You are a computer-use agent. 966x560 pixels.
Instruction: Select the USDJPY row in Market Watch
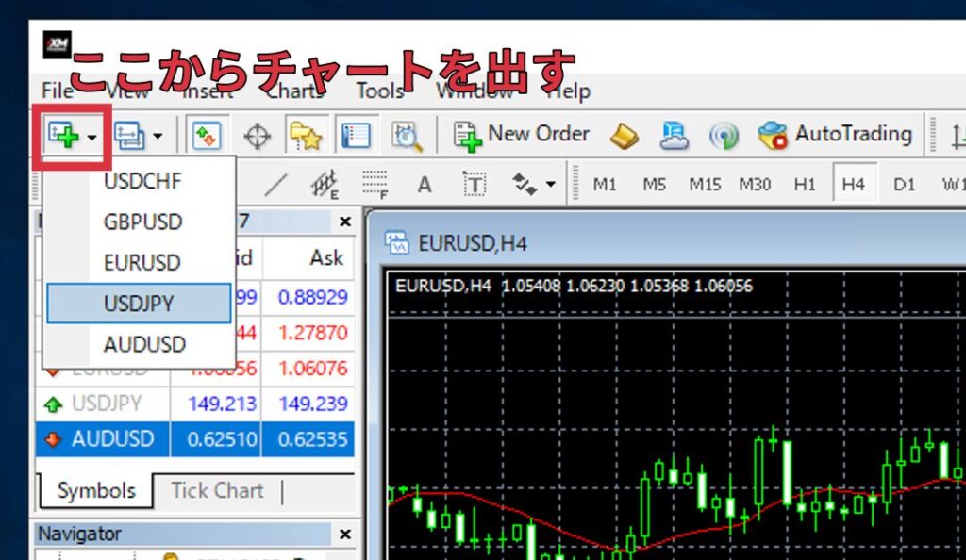pyautogui.click(x=194, y=404)
